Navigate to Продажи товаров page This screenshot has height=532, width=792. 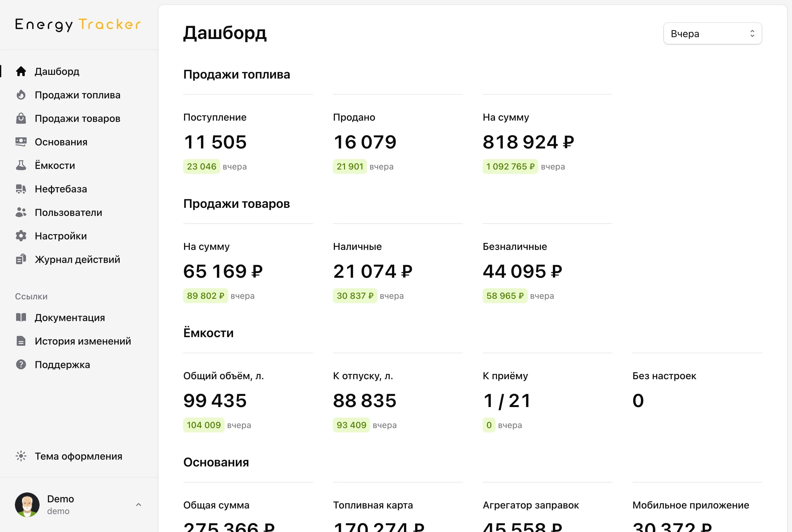coord(78,118)
